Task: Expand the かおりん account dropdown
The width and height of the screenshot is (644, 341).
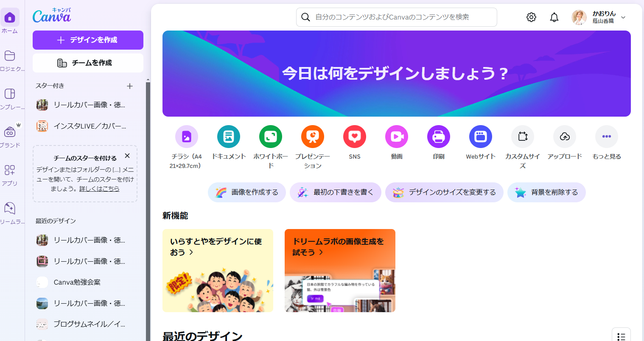Action: (x=623, y=17)
